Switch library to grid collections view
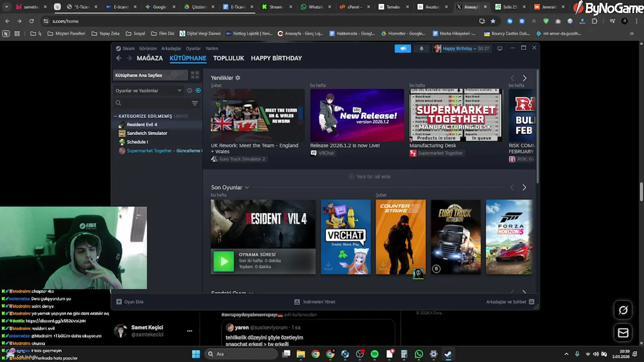Image resolution: width=644 pixels, height=362 pixels. [195, 75]
